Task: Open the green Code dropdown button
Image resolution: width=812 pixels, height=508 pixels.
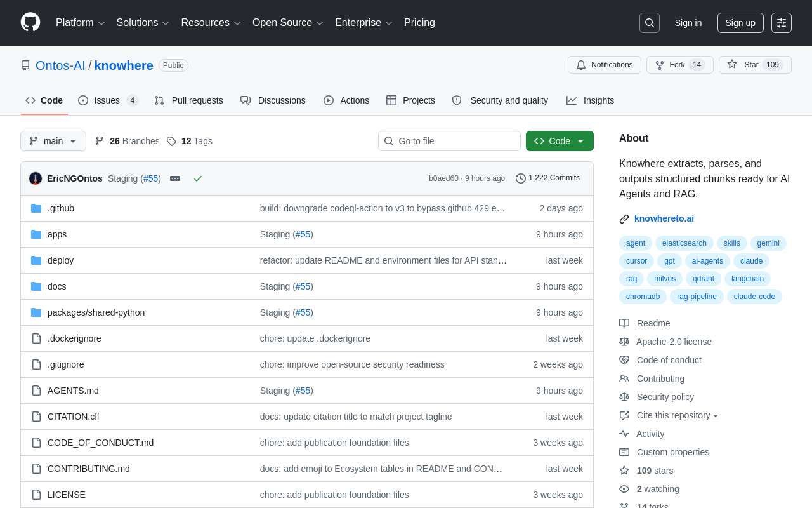Action: coord(560,141)
